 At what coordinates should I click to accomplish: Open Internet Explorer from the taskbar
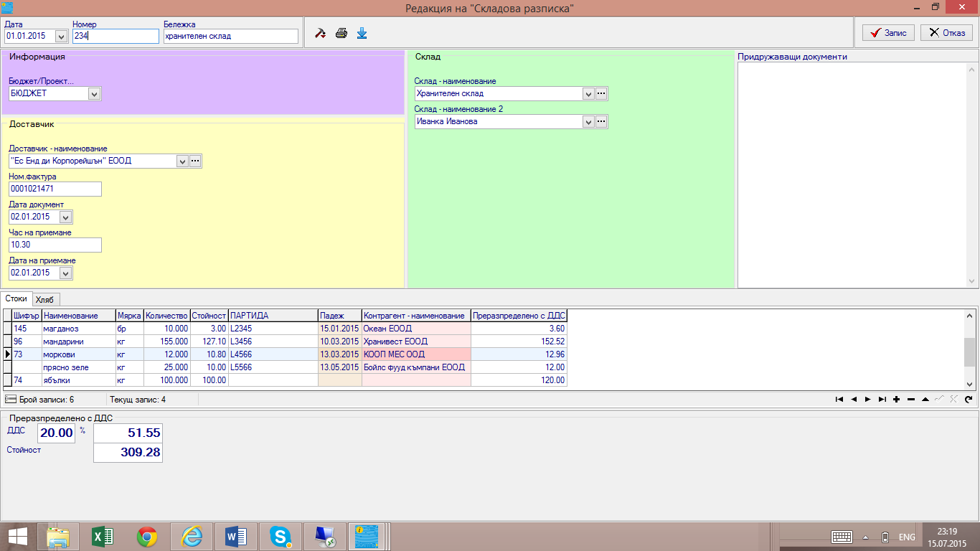pyautogui.click(x=192, y=536)
